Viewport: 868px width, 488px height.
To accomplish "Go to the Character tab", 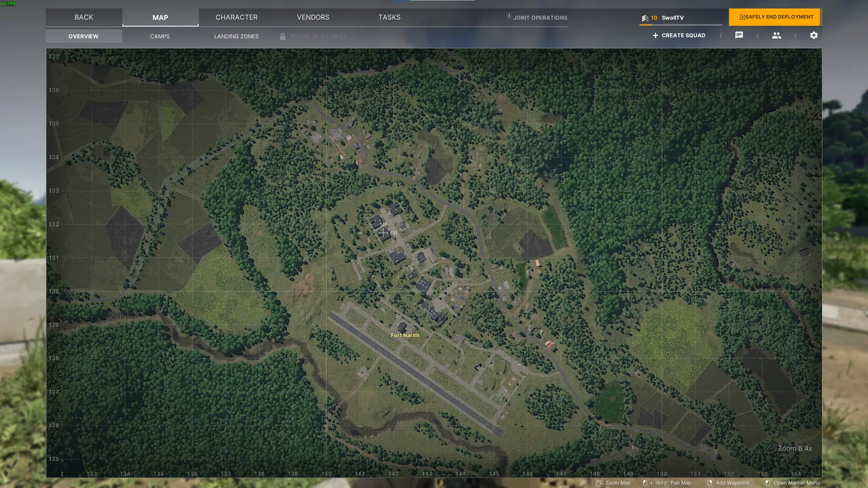I will [x=237, y=17].
